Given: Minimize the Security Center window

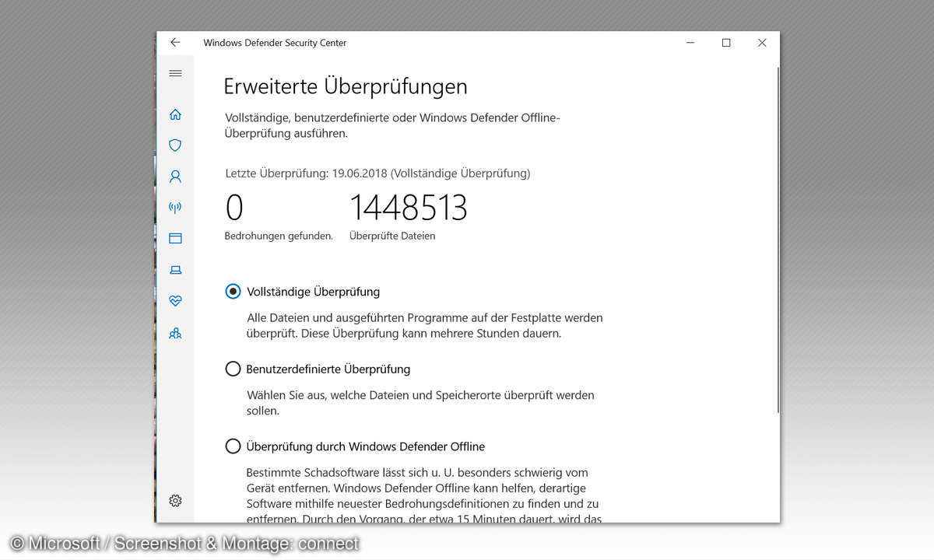Looking at the screenshot, I should coord(690,43).
